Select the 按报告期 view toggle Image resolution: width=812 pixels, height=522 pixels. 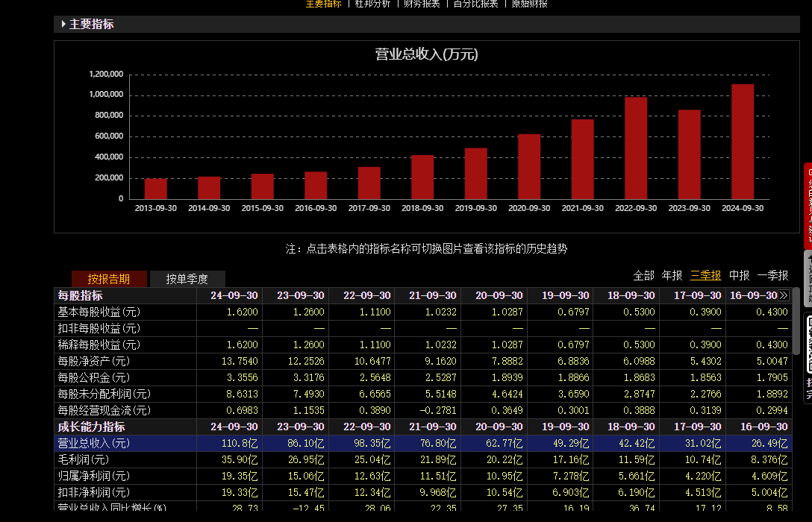coord(108,279)
